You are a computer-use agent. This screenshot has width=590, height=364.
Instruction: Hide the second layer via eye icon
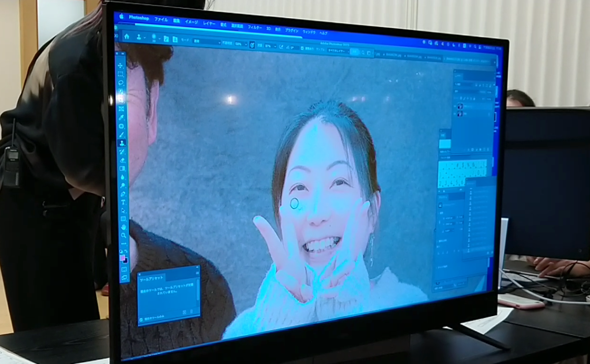pos(455,114)
